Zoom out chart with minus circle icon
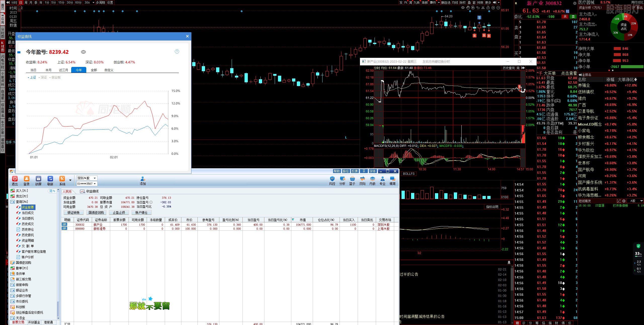This screenshot has width=644, height=325. coord(498,8)
